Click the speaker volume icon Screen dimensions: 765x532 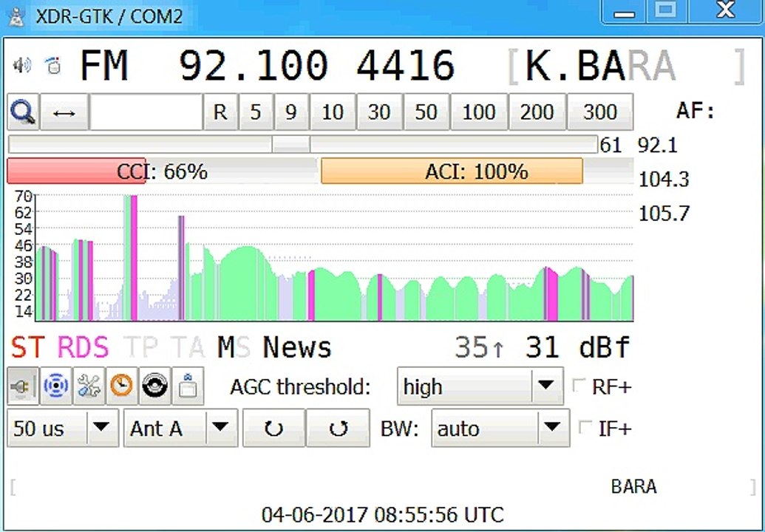click(x=22, y=65)
